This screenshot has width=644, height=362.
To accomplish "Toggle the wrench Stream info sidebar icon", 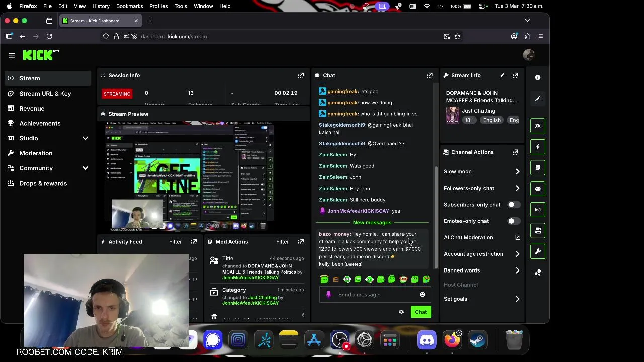I will [x=538, y=251].
